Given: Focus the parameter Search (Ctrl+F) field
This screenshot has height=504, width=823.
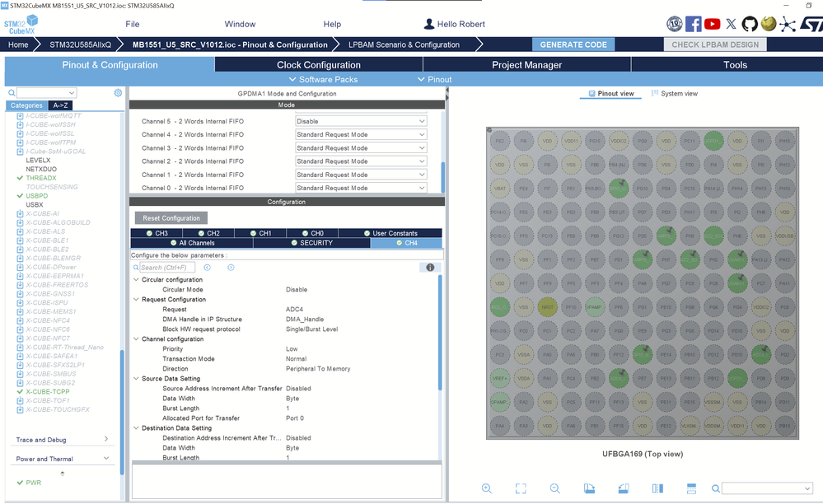Looking at the screenshot, I should point(167,268).
